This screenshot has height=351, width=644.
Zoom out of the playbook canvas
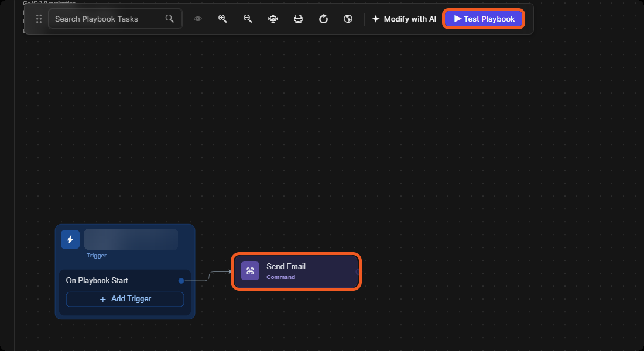pyautogui.click(x=248, y=19)
